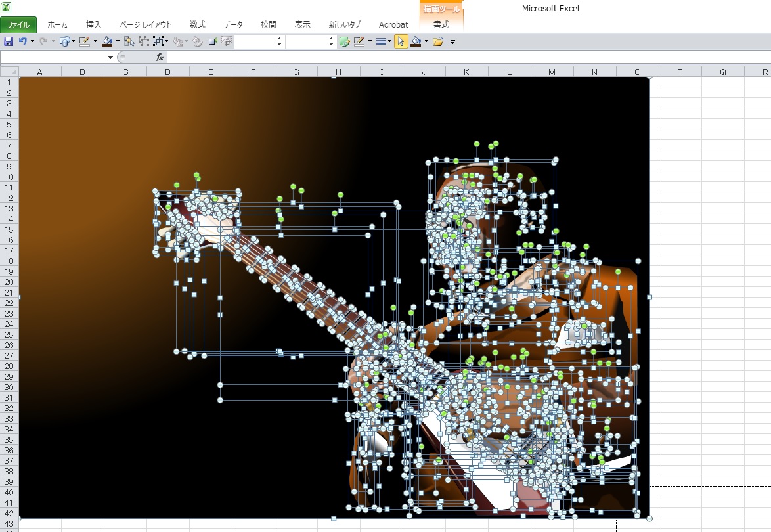The image size is (771, 532).
Task: Click the second paint bucket fill icon
Action: click(416, 42)
